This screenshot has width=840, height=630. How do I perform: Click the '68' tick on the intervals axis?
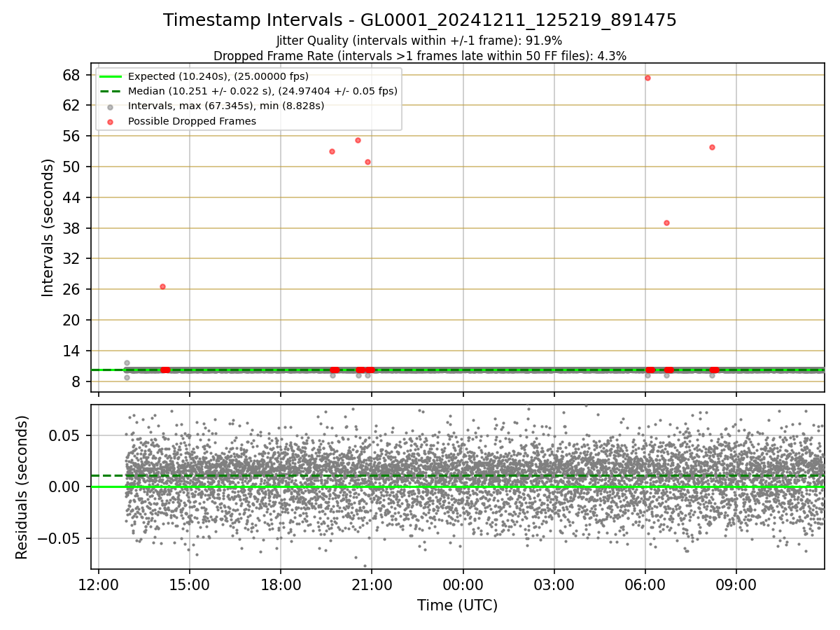[72, 75]
